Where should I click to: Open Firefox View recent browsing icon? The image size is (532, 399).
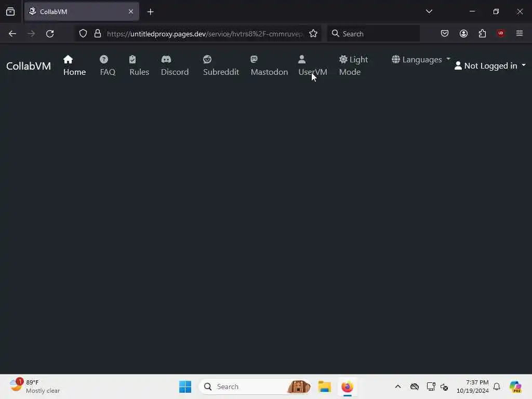click(10, 12)
